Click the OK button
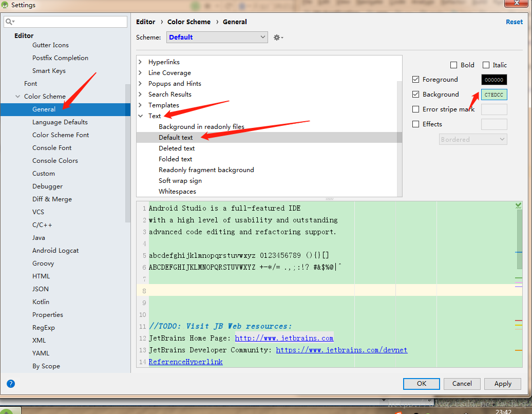532x414 pixels. 422,384
